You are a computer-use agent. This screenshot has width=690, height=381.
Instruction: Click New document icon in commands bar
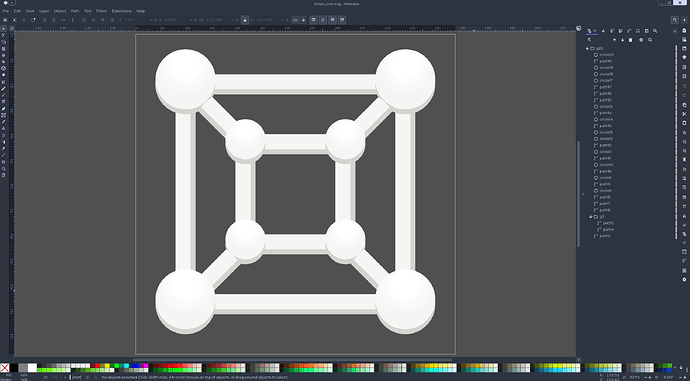click(x=684, y=30)
